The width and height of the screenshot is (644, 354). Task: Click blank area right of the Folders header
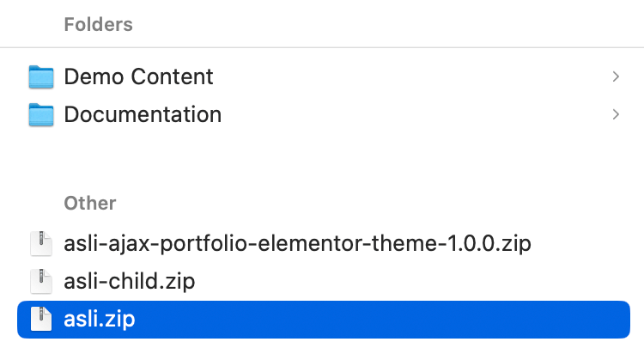(x=386, y=24)
